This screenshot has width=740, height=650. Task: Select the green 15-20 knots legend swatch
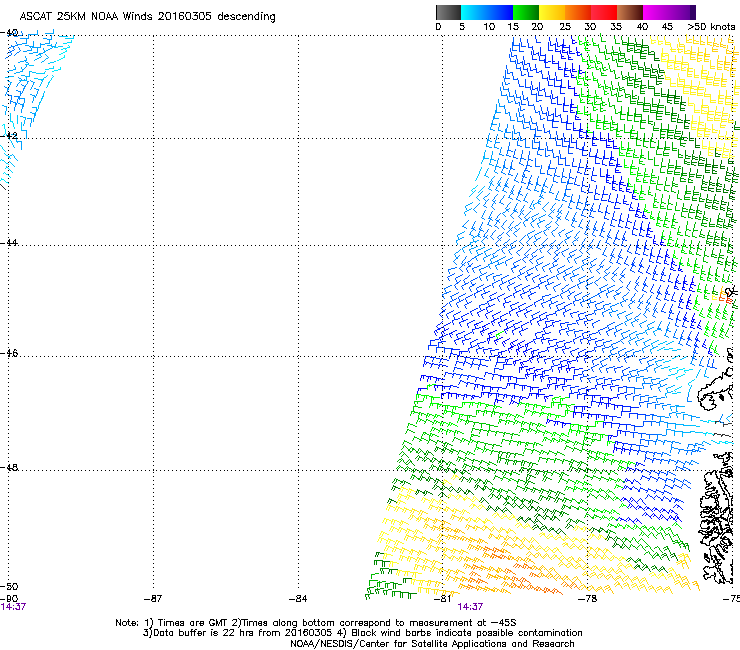pyautogui.click(x=526, y=12)
